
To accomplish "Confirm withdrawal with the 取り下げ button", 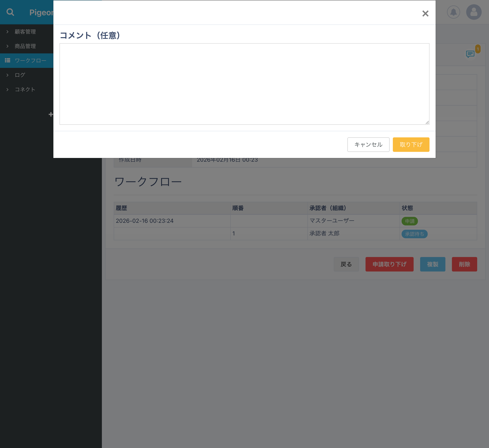I will tap(411, 144).
